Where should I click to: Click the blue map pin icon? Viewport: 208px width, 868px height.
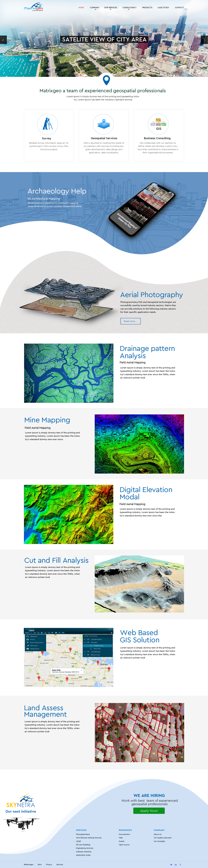coord(106,80)
